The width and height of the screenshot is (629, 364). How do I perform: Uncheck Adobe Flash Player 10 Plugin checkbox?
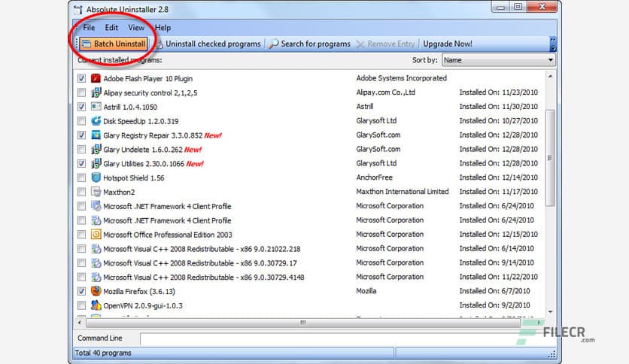pyautogui.click(x=81, y=78)
